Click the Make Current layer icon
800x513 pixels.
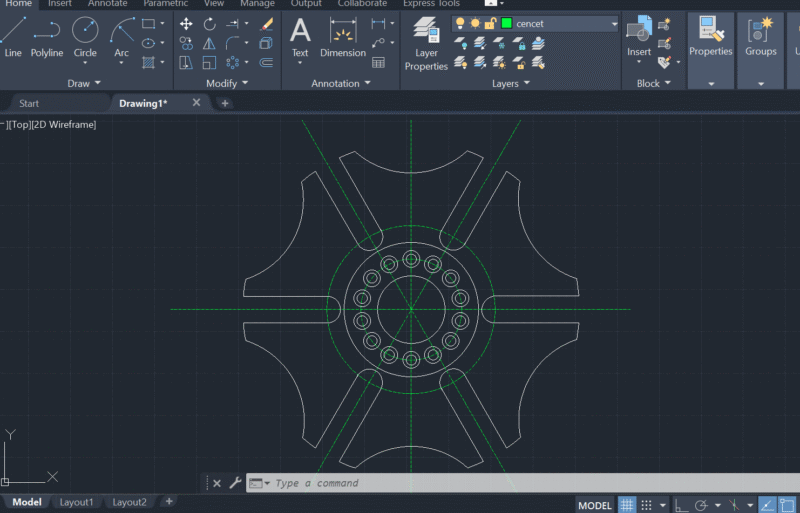pyautogui.click(x=538, y=43)
